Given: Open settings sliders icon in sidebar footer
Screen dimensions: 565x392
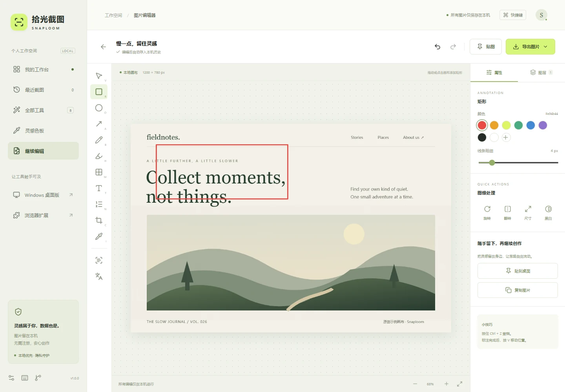Looking at the screenshot, I should 11,378.
